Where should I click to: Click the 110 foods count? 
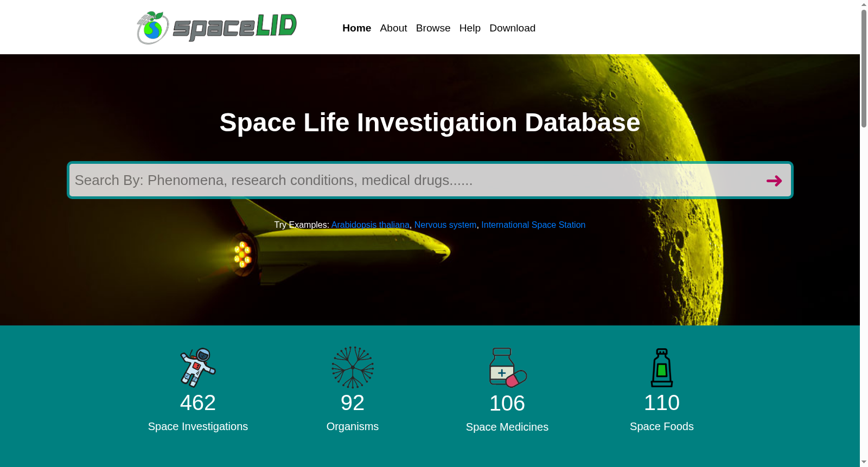point(662,403)
